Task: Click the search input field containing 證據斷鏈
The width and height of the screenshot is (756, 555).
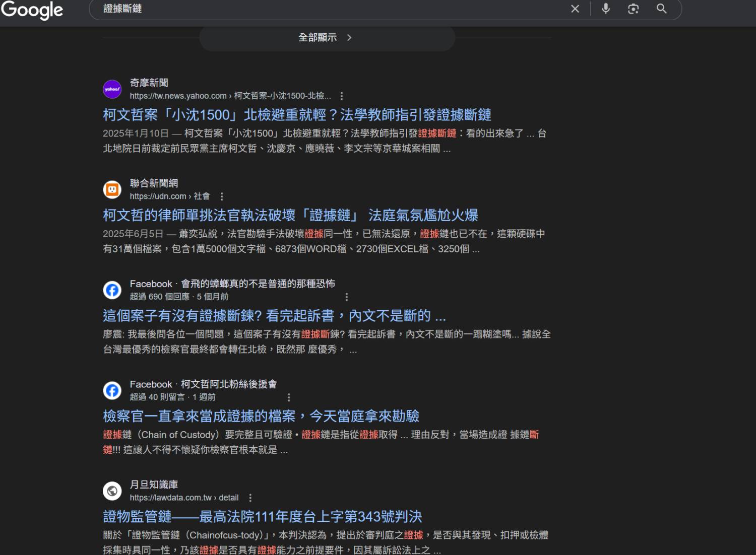Action: pos(333,9)
